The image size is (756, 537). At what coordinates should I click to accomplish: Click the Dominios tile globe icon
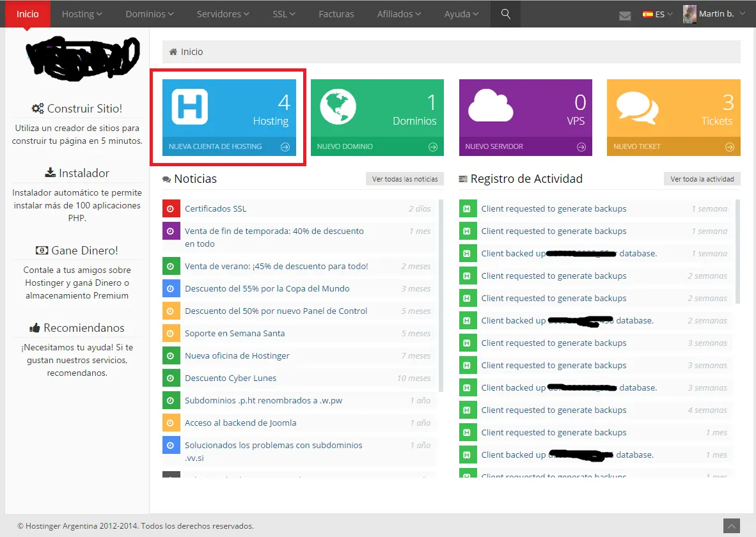[338, 107]
